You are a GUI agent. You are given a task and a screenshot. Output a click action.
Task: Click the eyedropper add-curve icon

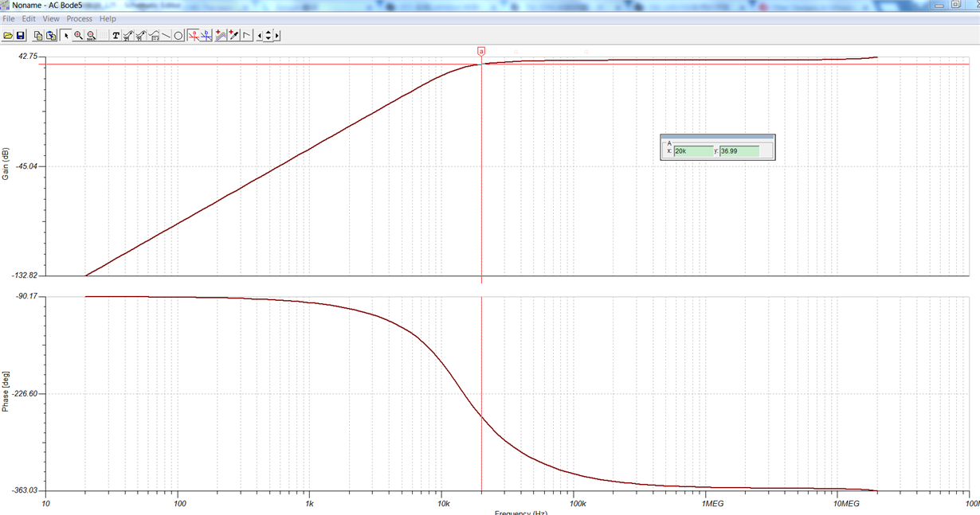(233, 36)
